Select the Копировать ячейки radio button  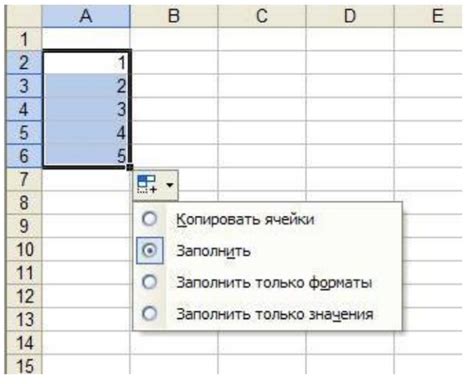pos(149,219)
